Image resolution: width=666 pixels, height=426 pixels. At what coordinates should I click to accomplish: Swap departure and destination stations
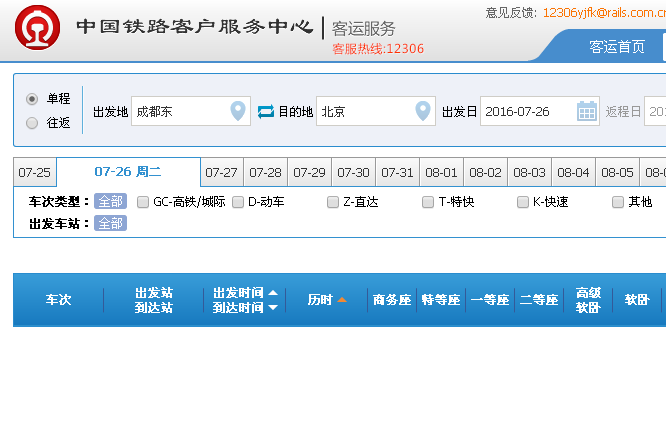click(x=266, y=112)
